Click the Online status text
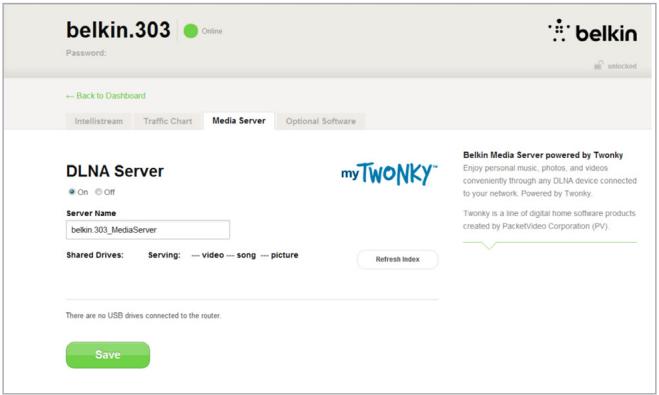This screenshot has width=659, height=395. click(212, 31)
